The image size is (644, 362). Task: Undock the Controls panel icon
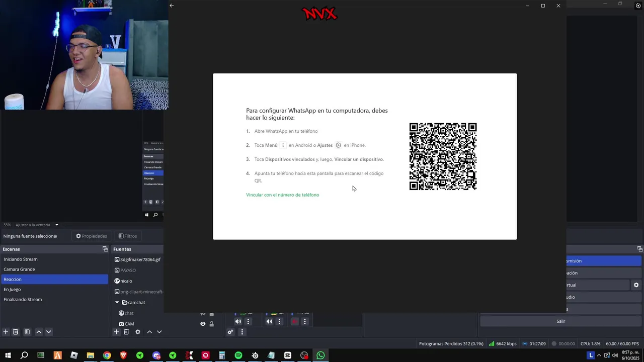[639, 249]
